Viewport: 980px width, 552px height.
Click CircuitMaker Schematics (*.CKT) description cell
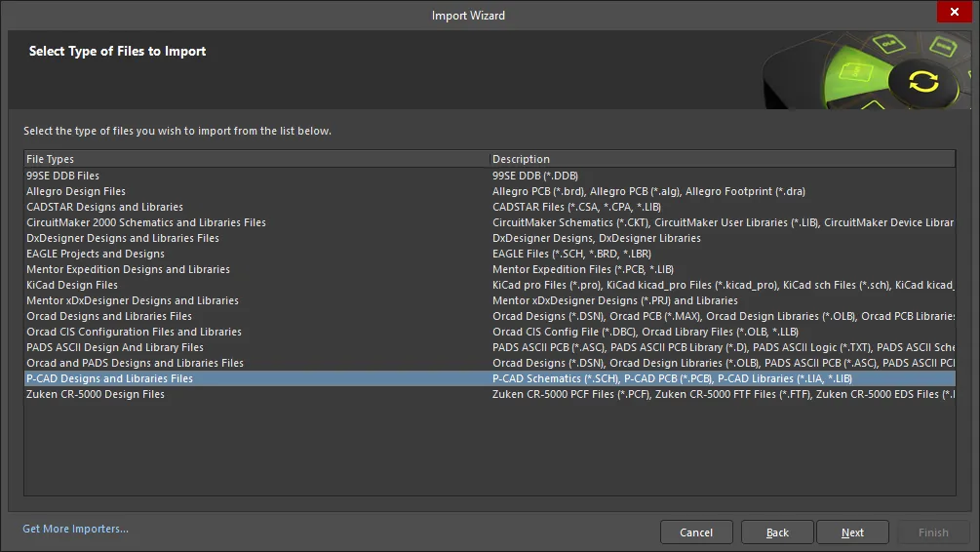coord(724,222)
